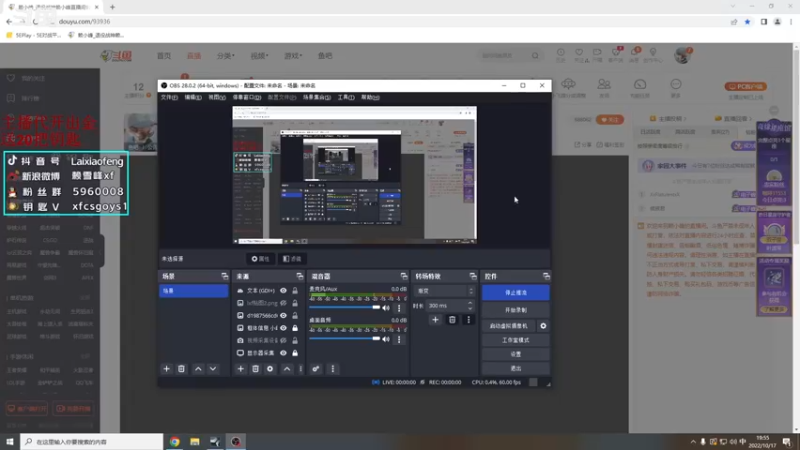Screen dimensions: 800x450
Task: Open the audio mixer toolbar menu dots
Action: 333,369
